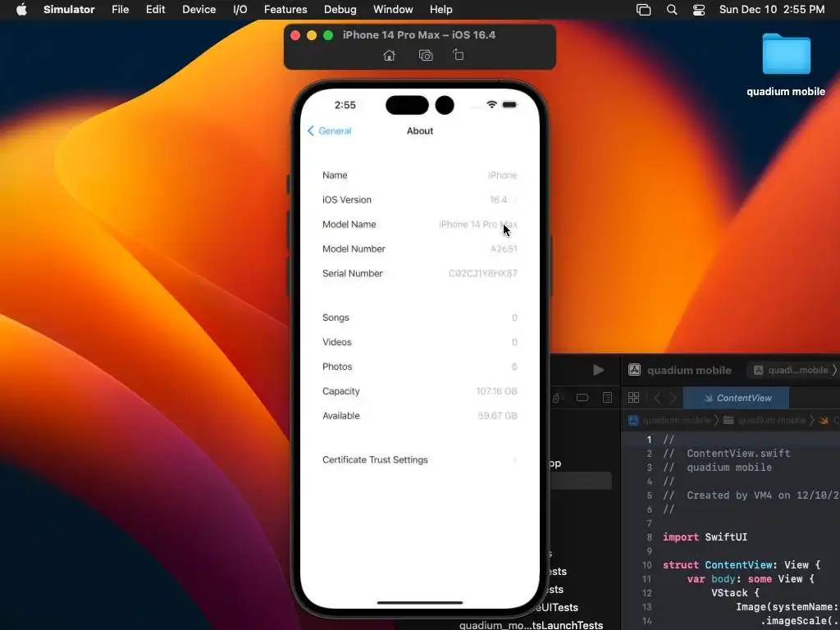
Task: Show Xcode report navigator
Action: (x=607, y=398)
